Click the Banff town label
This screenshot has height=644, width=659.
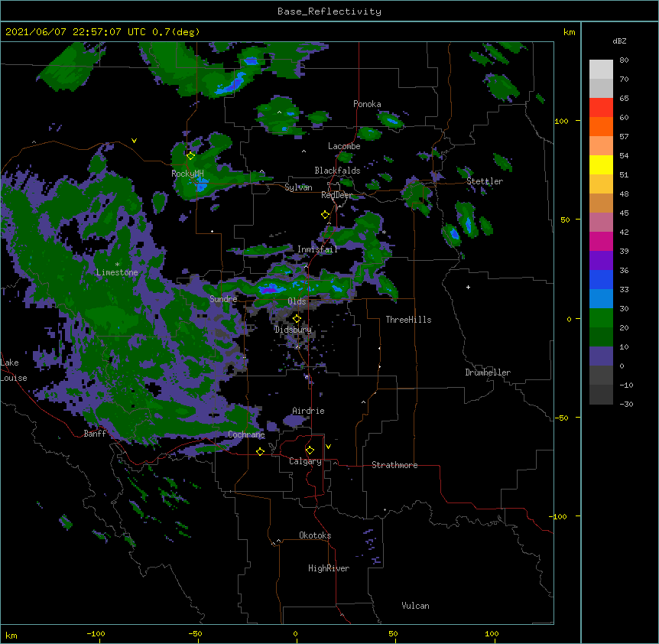(95, 434)
